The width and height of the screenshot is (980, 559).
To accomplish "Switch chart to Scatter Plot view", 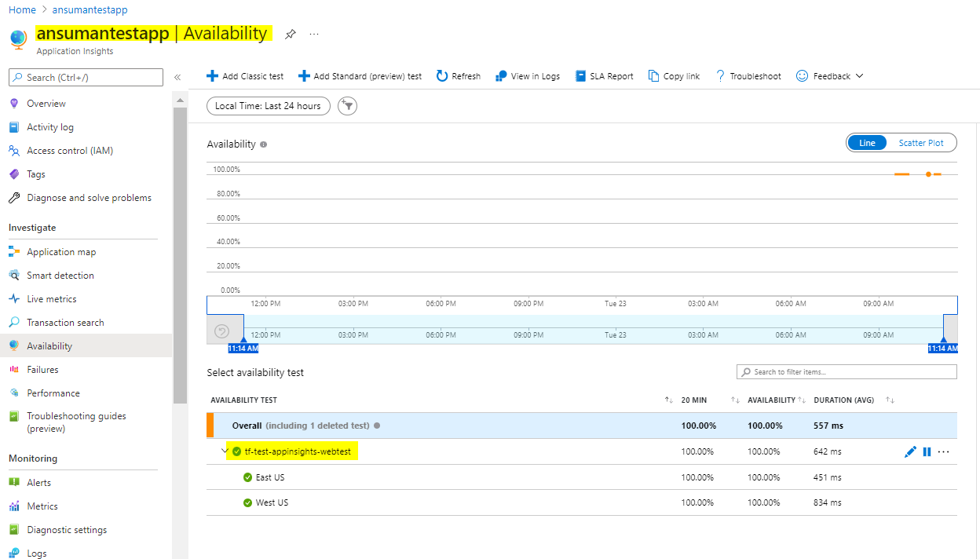I will tap(921, 143).
